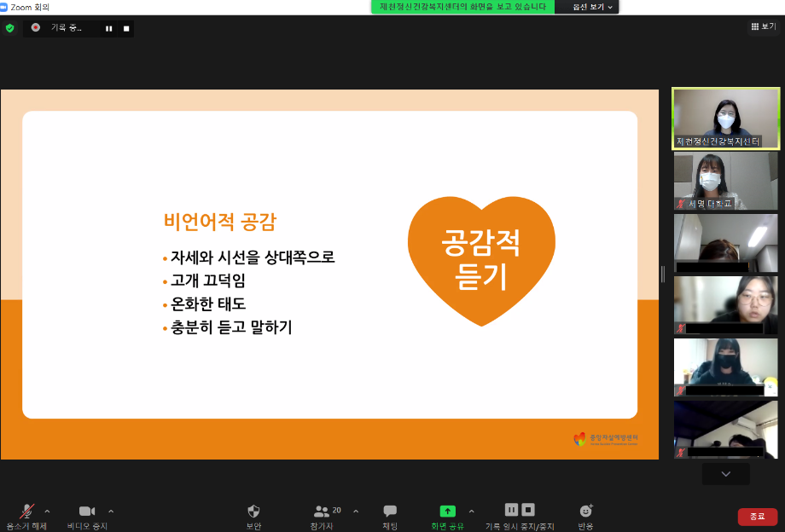
Task: Expand audio options arrow beside microphone
Action: (x=47, y=512)
